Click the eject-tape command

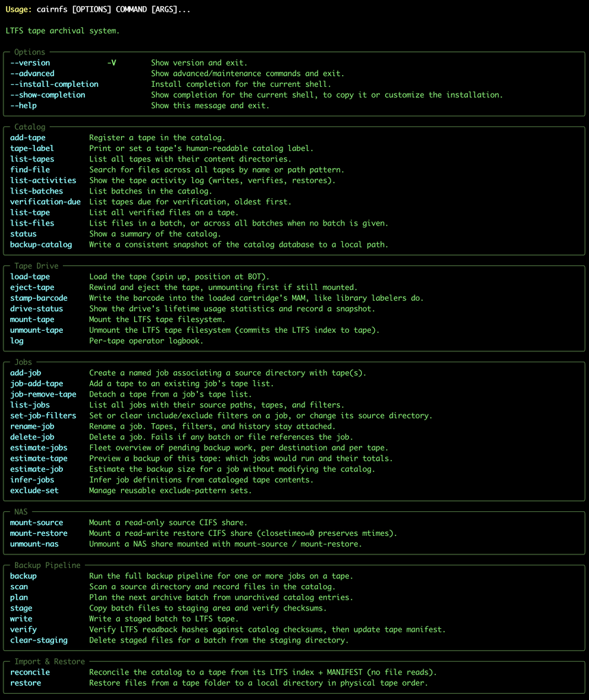pos(32,288)
